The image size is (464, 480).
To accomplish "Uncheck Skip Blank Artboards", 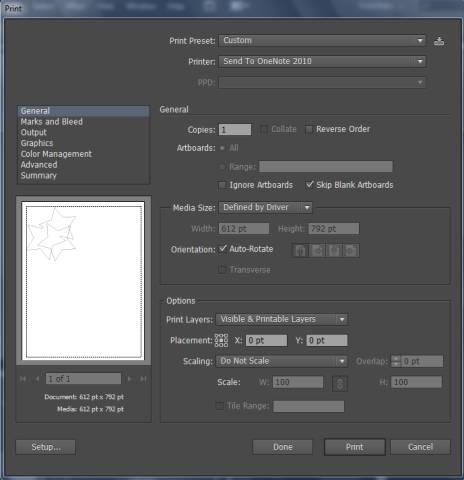I will (309, 185).
